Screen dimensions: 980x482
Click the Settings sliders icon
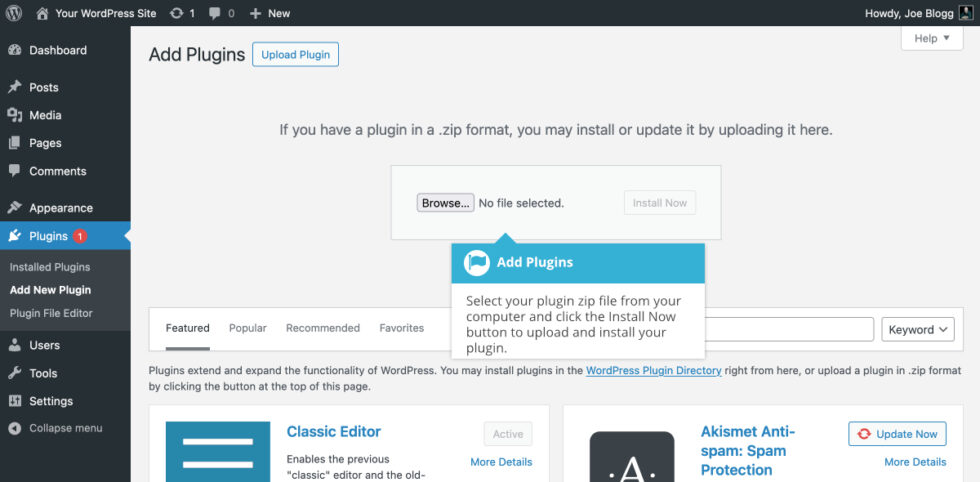15,401
